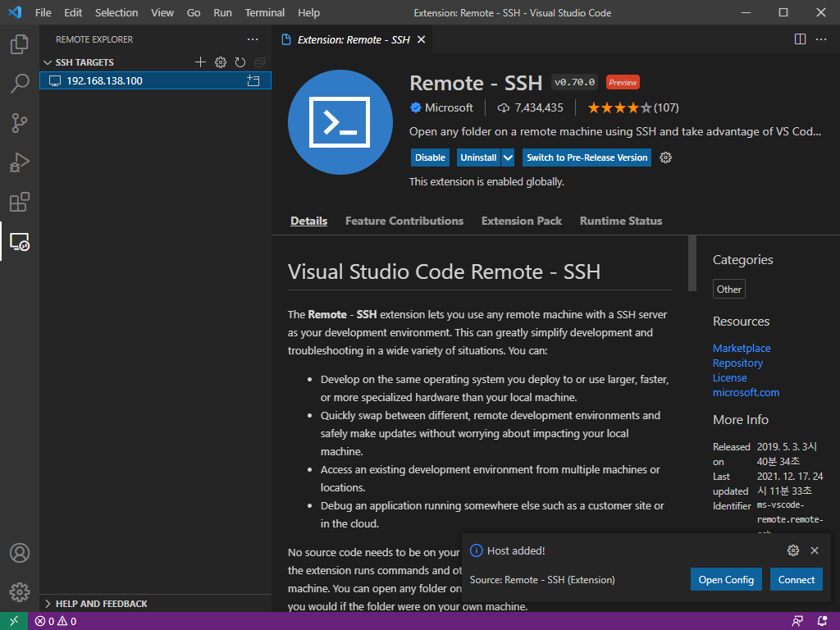Click the Remote - SSH extension logo
Screen dimensions: 840x630
tap(340, 122)
